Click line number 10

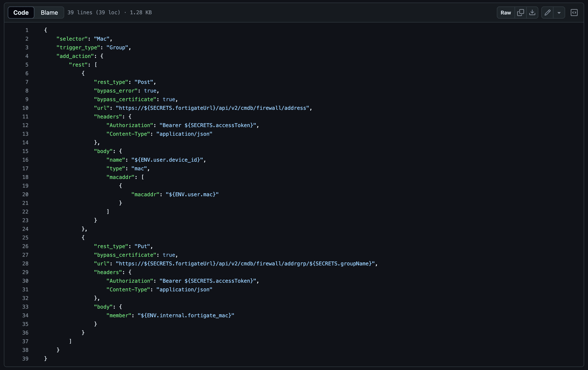25,108
